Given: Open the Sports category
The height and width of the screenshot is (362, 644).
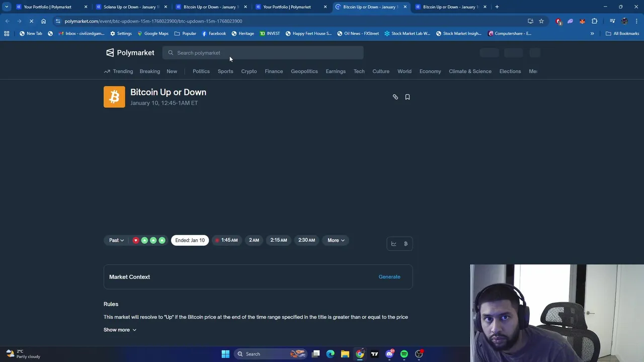Looking at the screenshot, I should (x=225, y=71).
